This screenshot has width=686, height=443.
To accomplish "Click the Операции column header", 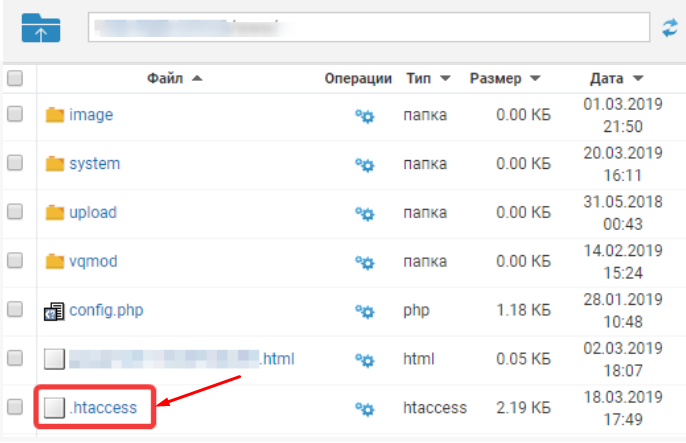I will click(358, 79).
